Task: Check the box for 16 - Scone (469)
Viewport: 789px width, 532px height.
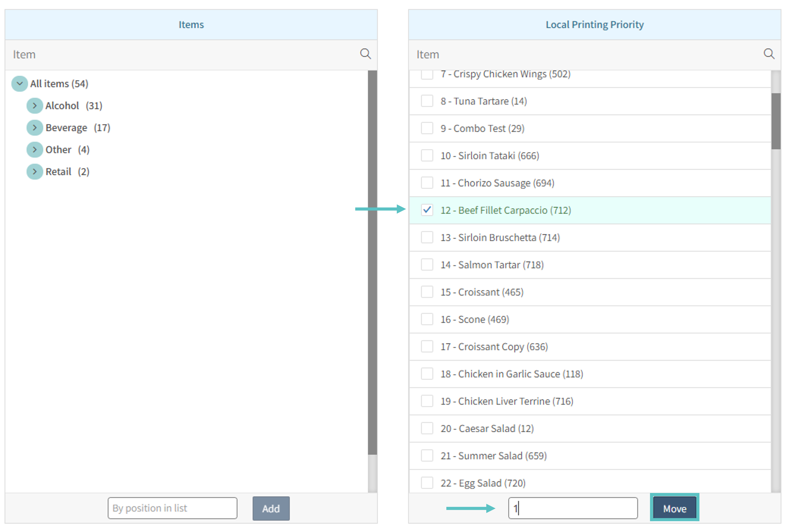Action: pyautogui.click(x=427, y=319)
